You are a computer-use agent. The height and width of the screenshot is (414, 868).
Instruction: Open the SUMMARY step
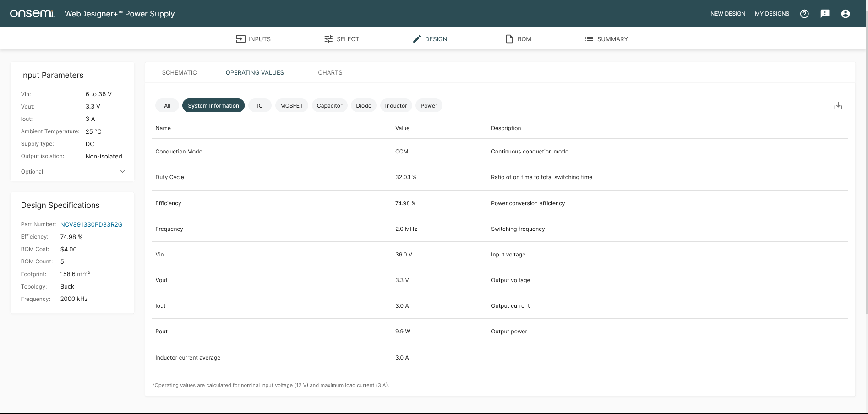point(606,39)
